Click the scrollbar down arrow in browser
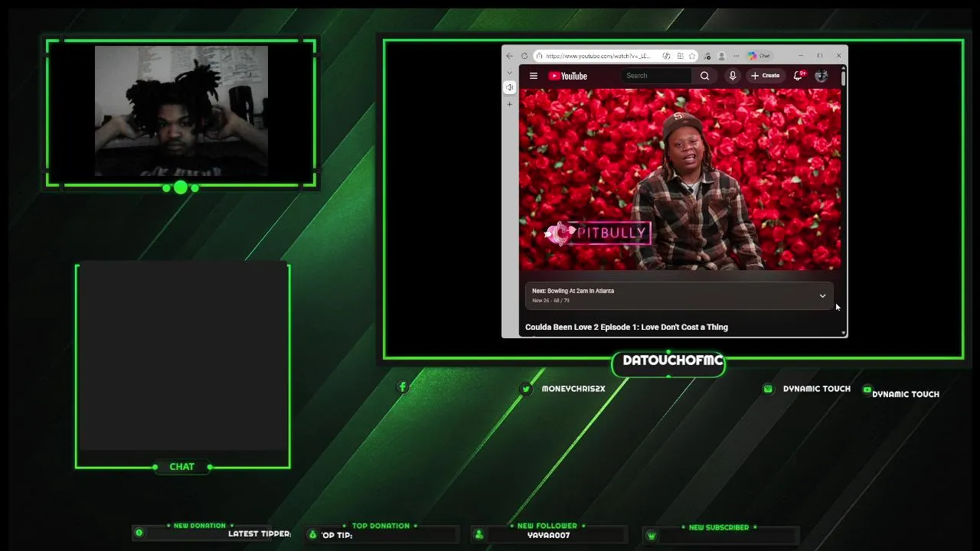The height and width of the screenshot is (551, 980). [x=844, y=333]
